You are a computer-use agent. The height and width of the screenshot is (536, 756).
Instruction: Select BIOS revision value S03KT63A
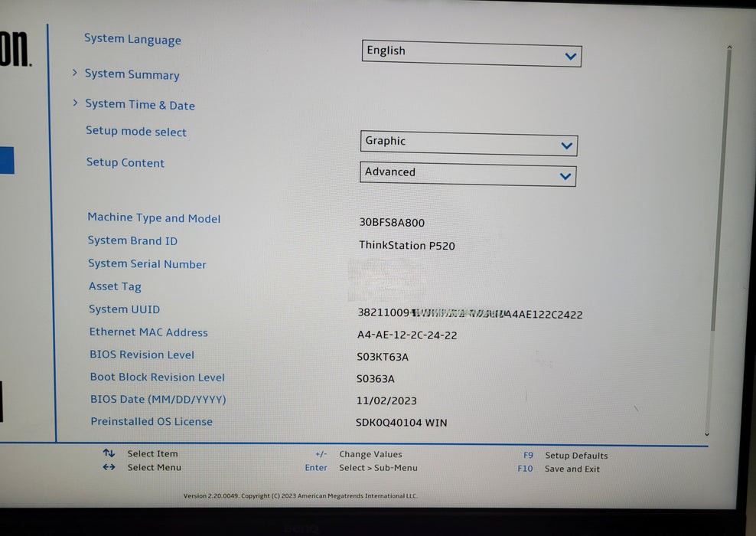point(383,357)
